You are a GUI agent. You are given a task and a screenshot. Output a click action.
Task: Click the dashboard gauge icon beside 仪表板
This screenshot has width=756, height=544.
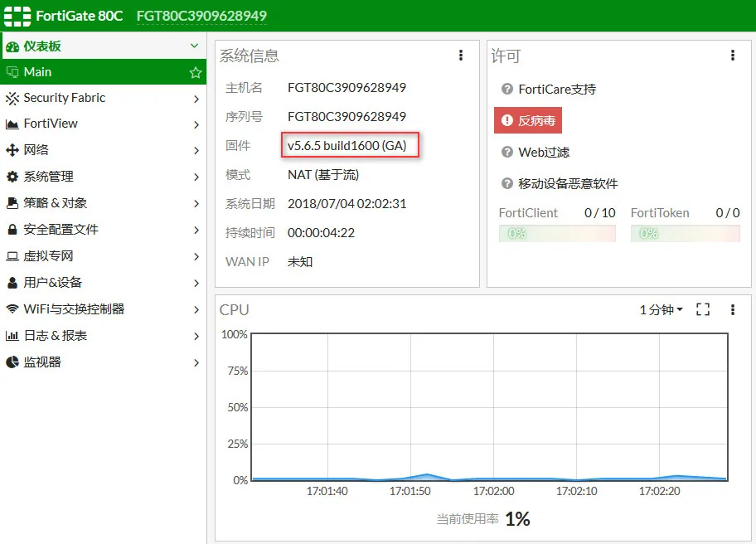pos(12,46)
